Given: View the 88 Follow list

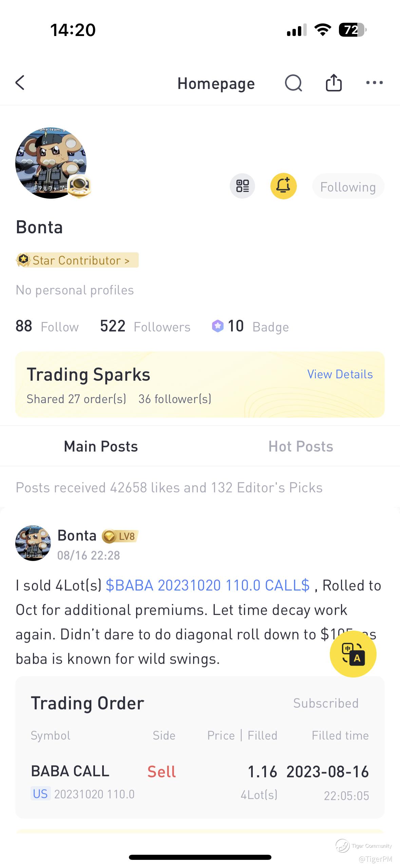Looking at the screenshot, I should 47,326.
